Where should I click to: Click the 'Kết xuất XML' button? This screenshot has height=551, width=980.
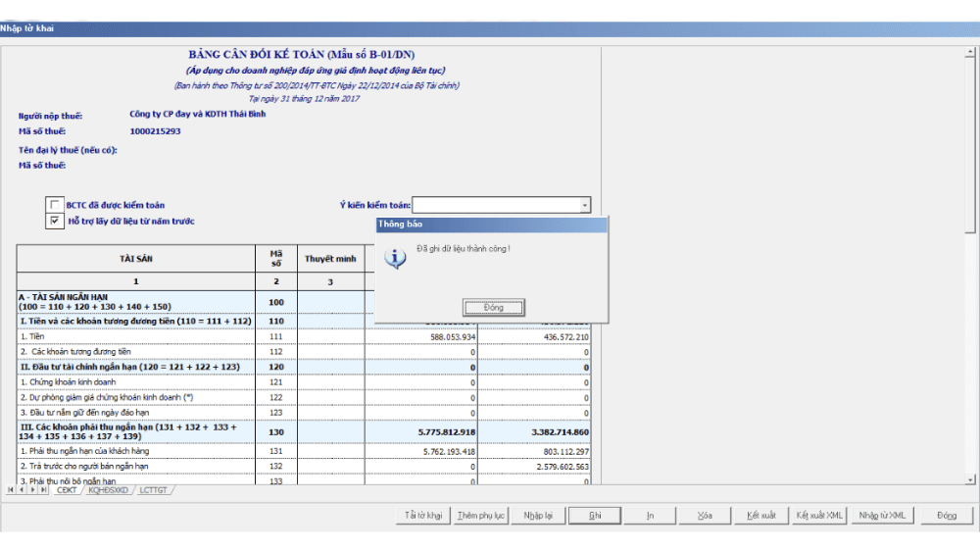pyautogui.click(x=819, y=516)
